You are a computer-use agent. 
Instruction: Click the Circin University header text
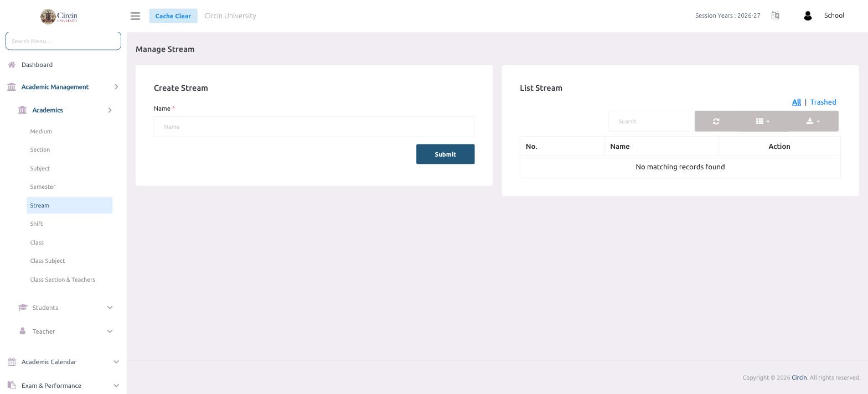click(x=230, y=15)
